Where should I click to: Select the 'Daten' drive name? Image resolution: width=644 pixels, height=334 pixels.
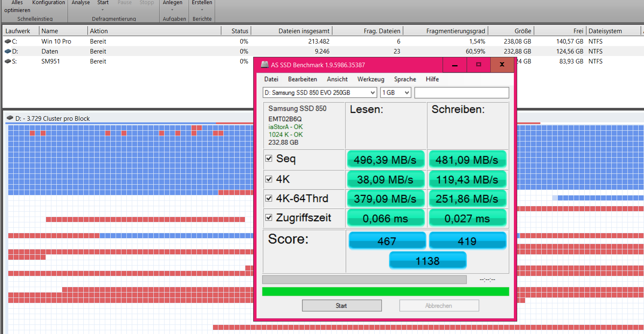pyautogui.click(x=50, y=51)
